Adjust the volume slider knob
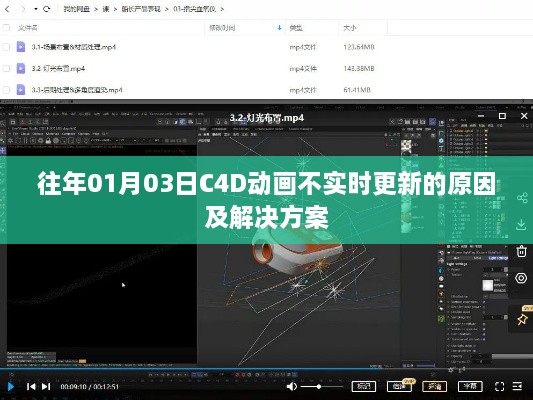Image resolution: width=533 pixels, height=400 pixels. click(x=319, y=386)
